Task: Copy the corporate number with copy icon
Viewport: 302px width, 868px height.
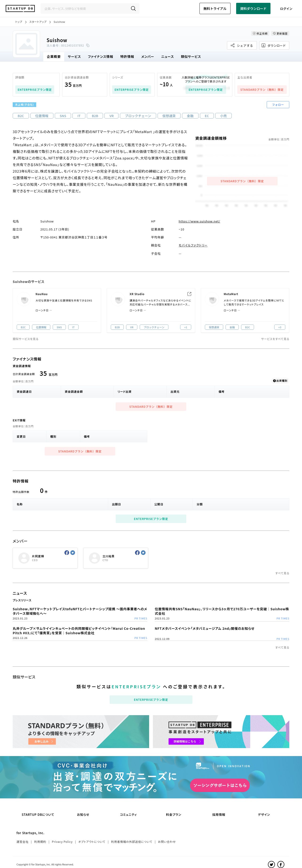Action: click(88, 45)
